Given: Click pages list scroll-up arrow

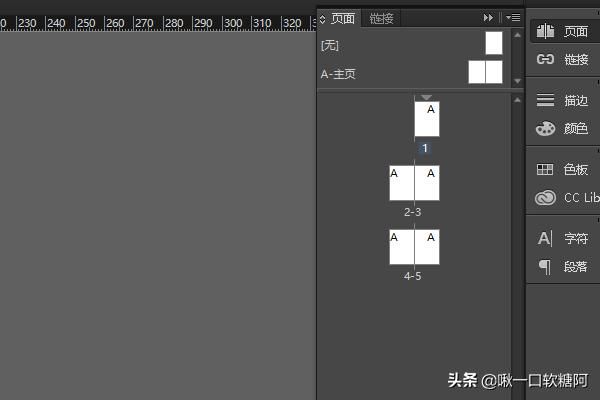Looking at the screenshot, I should point(517,100).
